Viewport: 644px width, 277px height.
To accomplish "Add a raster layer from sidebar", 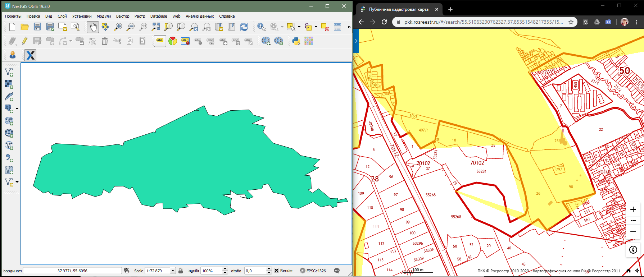I will coord(9,84).
